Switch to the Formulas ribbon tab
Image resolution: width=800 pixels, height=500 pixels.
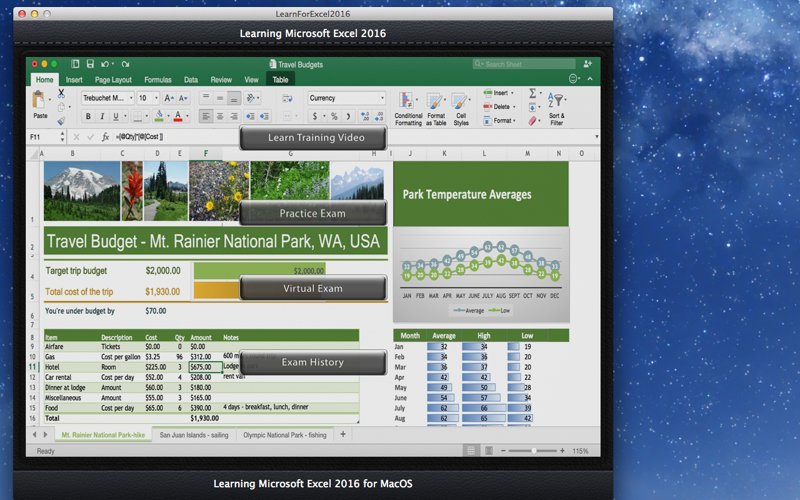pyautogui.click(x=158, y=80)
